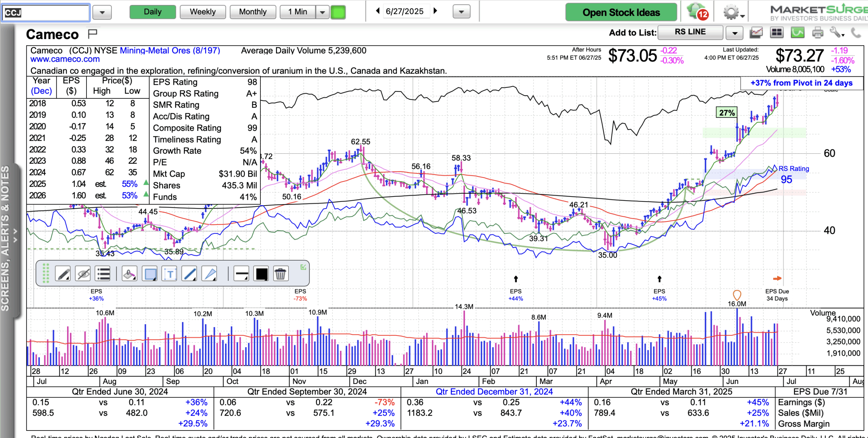Open the black fill color swatch
Image resolution: width=868 pixels, height=438 pixels.
[x=261, y=274]
